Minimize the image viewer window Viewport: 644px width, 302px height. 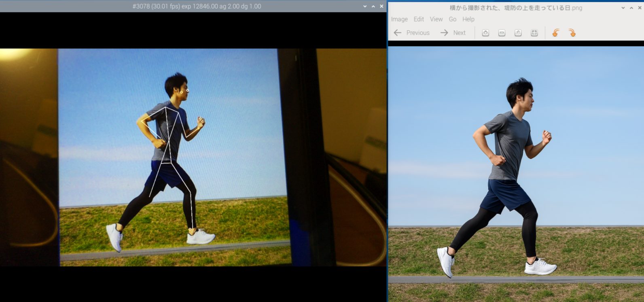pyautogui.click(x=623, y=8)
